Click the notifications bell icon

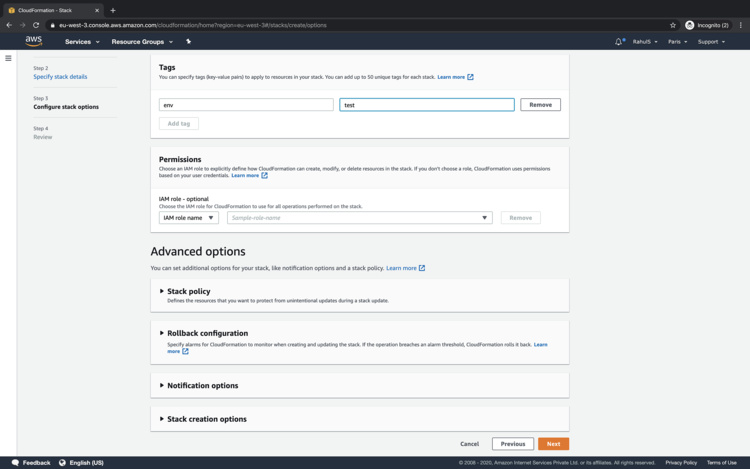point(619,42)
